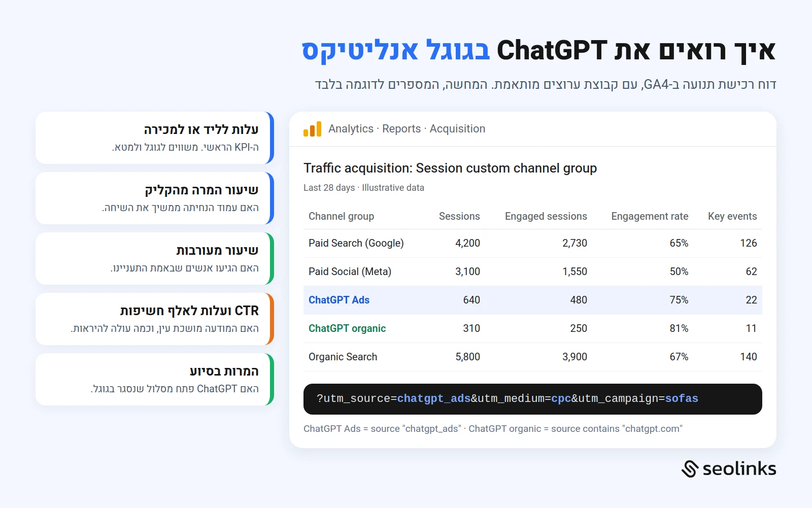This screenshot has width=812, height=508.
Task: Click the seolinks brand name text
Action: coord(739,469)
